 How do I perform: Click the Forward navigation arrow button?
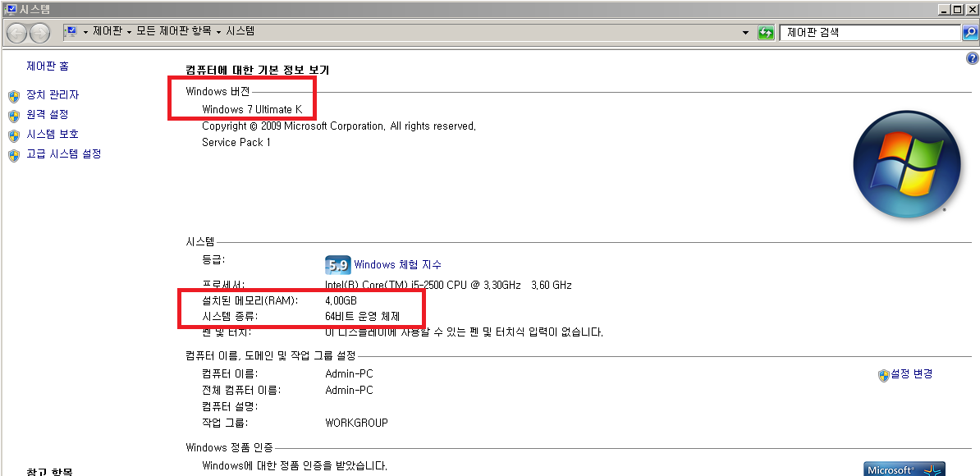click(x=40, y=33)
